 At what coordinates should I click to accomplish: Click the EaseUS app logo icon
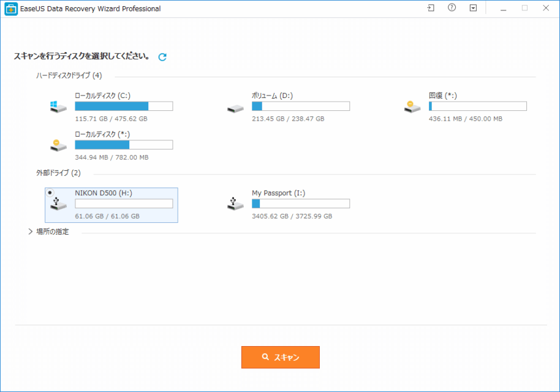click(10, 9)
